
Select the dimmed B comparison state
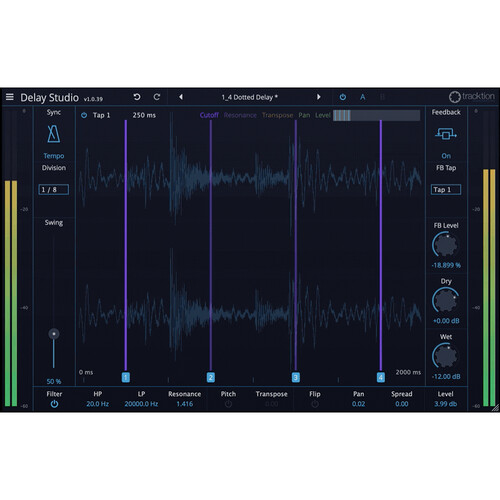click(382, 97)
